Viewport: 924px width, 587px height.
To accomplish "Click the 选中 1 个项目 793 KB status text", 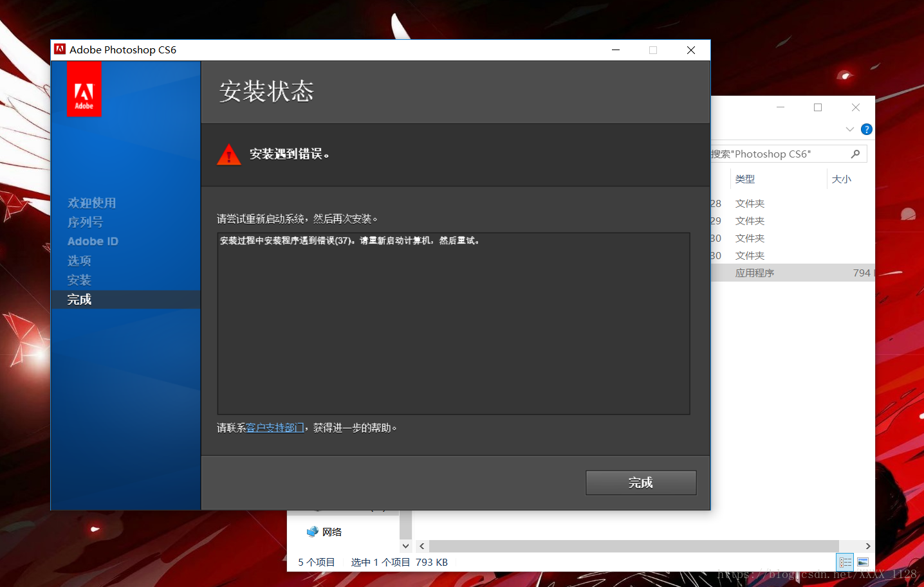I will click(x=400, y=563).
